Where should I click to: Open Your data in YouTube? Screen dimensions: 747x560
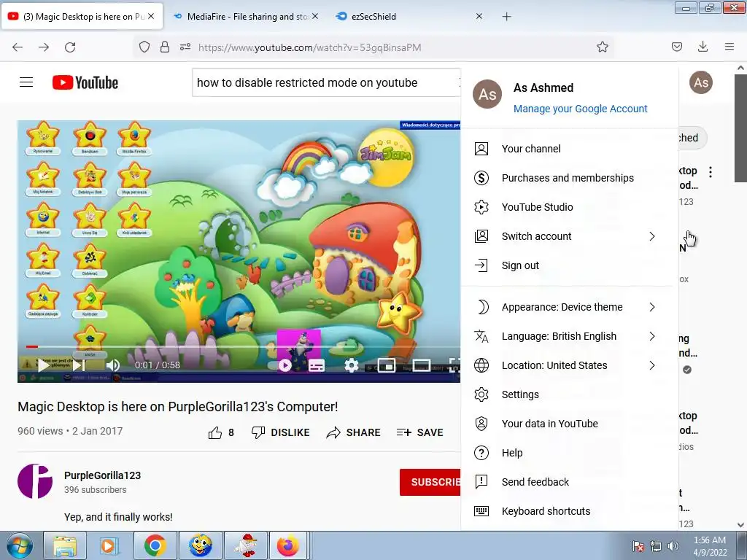click(570, 424)
